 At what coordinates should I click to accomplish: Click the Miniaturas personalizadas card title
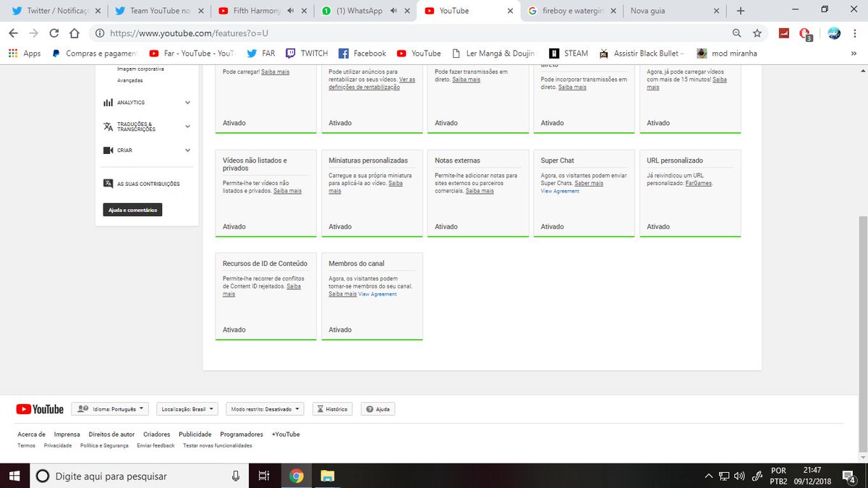coord(368,160)
